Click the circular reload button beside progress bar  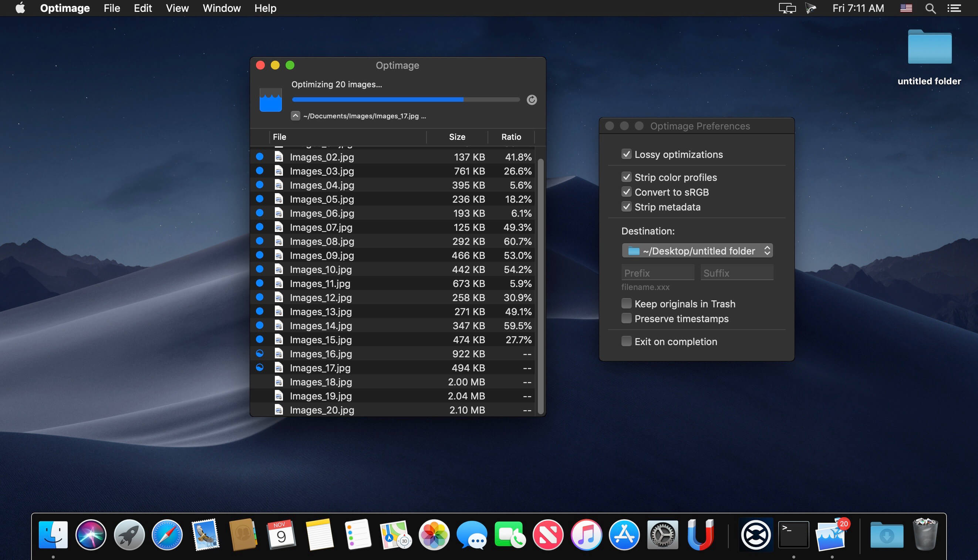coord(532,100)
